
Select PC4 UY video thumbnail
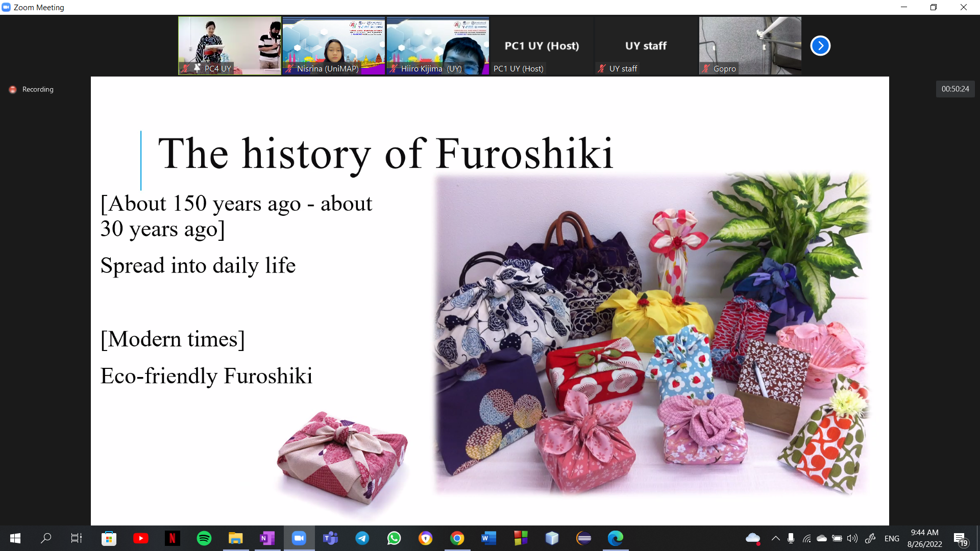[x=229, y=45]
